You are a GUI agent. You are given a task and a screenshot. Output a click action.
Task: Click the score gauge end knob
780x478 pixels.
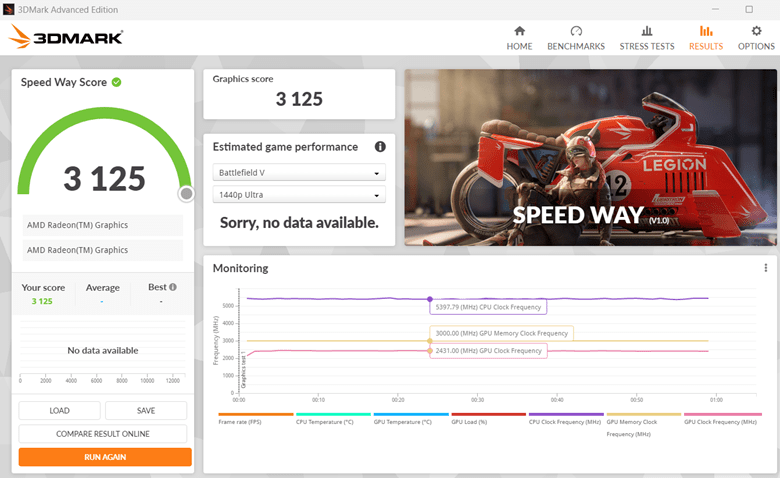[186, 194]
